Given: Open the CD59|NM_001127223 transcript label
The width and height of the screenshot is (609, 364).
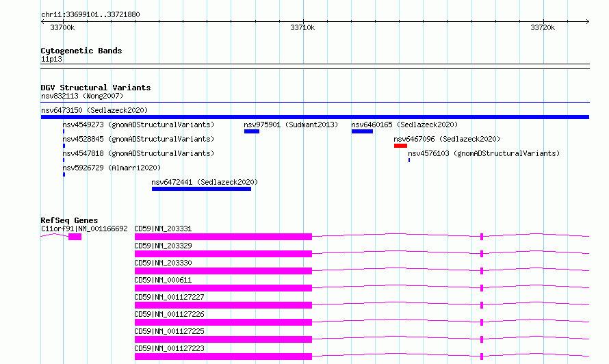Looking at the screenshot, I should pos(169,348).
